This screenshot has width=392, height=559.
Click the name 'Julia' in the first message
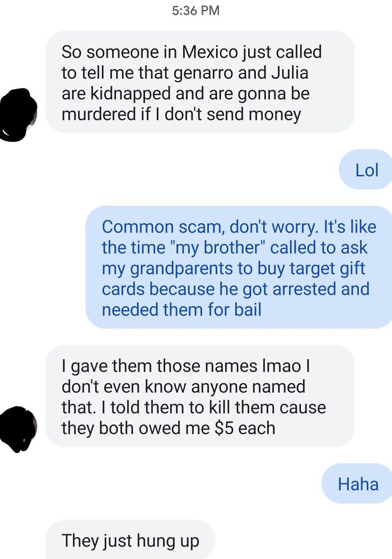tap(290, 73)
